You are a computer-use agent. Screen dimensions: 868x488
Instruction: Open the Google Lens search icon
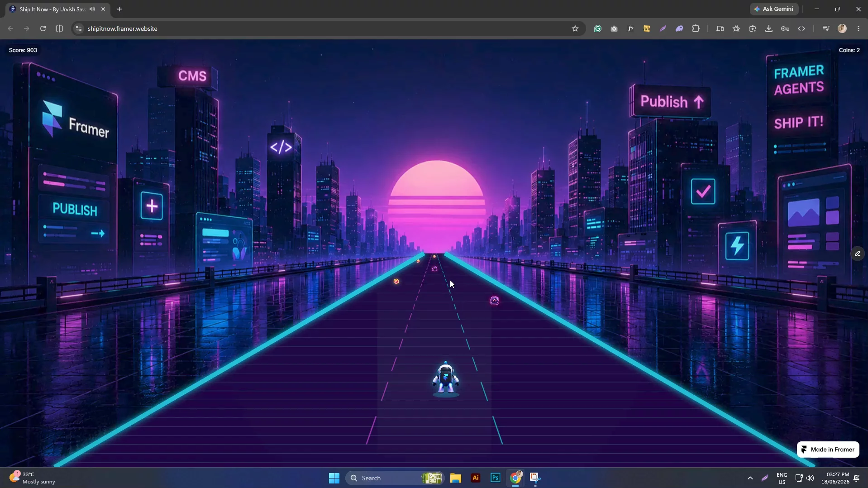(753, 29)
